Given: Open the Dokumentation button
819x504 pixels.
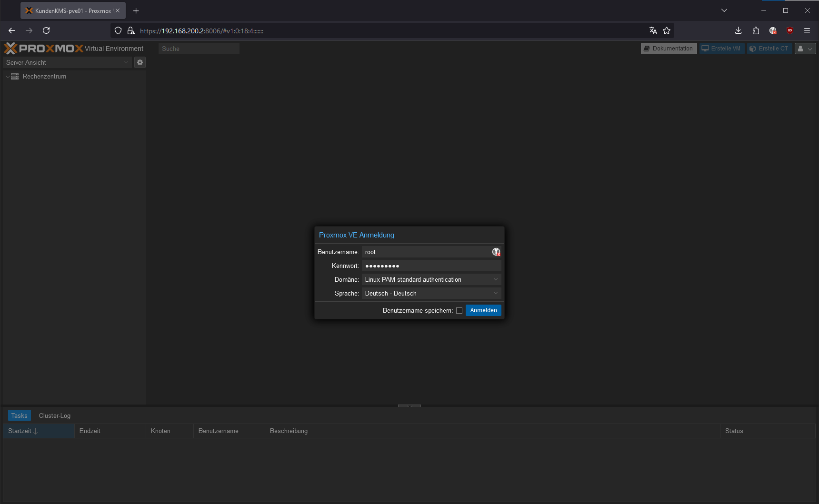Looking at the screenshot, I should point(669,49).
